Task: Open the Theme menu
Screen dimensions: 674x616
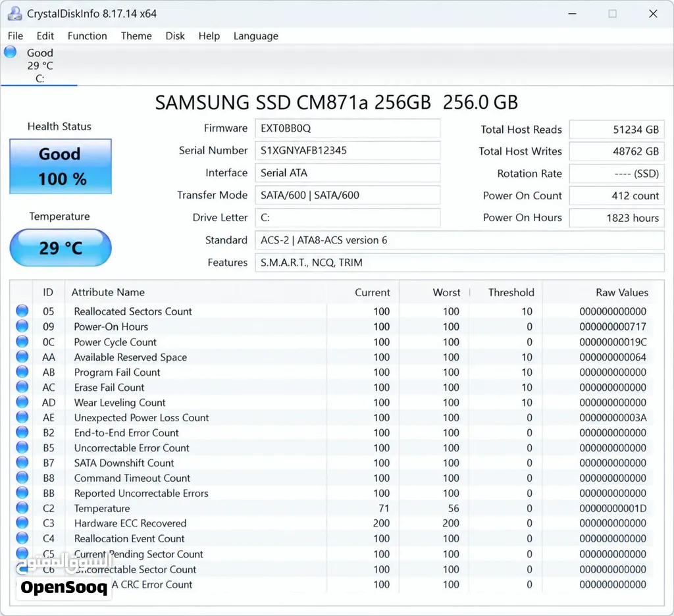Action: coord(136,36)
